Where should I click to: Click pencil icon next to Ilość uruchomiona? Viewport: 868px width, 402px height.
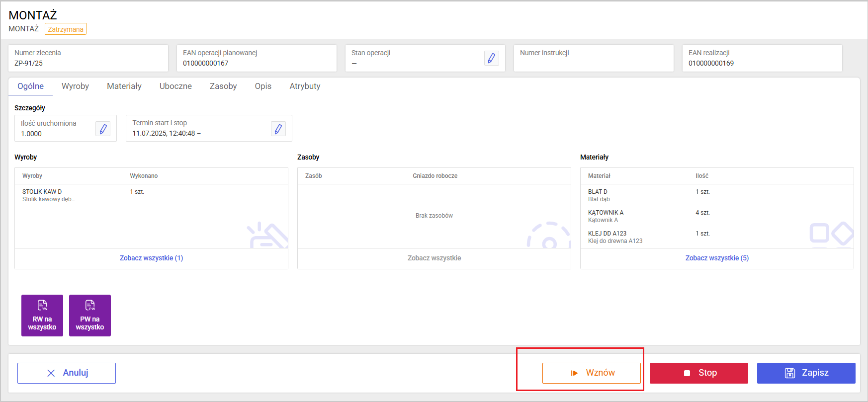[103, 129]
